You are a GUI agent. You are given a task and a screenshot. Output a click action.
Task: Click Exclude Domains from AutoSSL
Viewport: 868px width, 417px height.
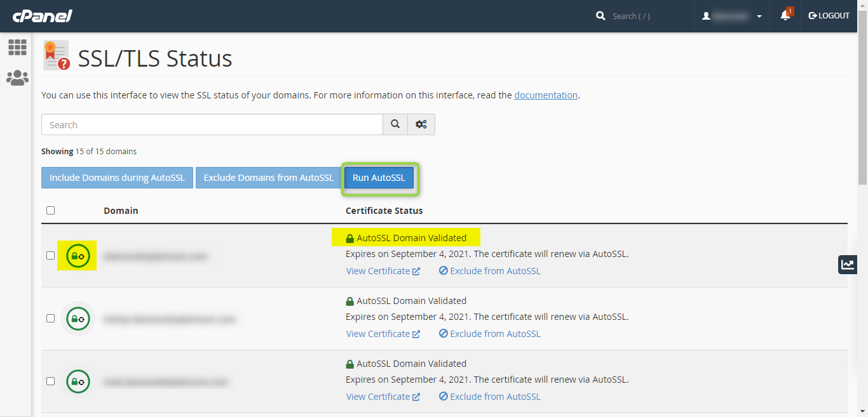pos(268,178)
